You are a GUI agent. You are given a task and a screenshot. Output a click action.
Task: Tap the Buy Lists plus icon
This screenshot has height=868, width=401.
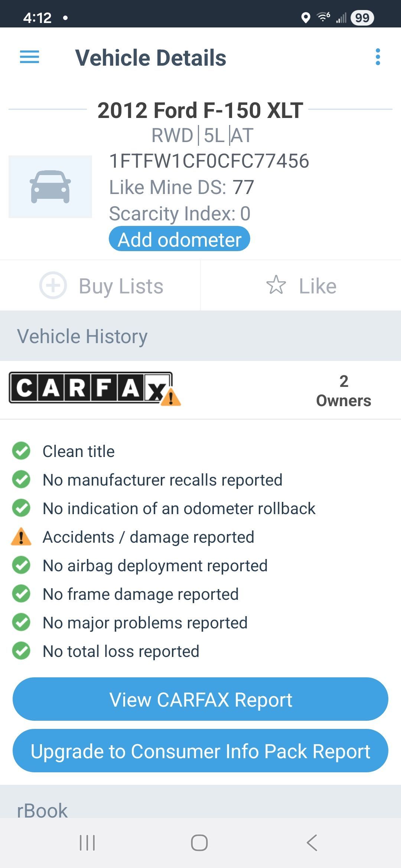tap(53, 286)
